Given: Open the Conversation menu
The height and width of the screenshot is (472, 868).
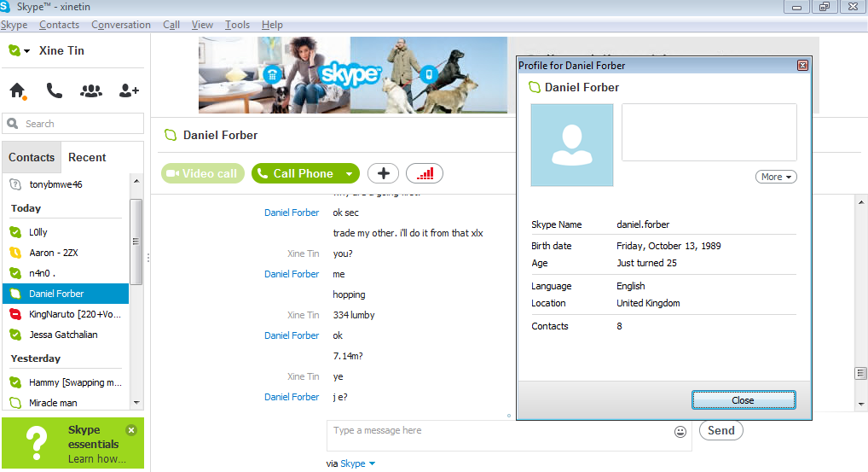Looking at the screenshot, I should (121, 25).
